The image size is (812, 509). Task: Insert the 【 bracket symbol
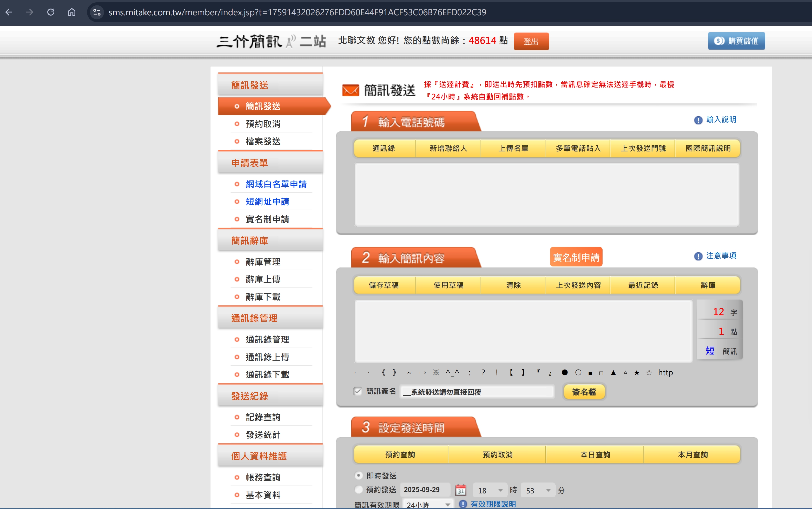click(x=511, y=372)
